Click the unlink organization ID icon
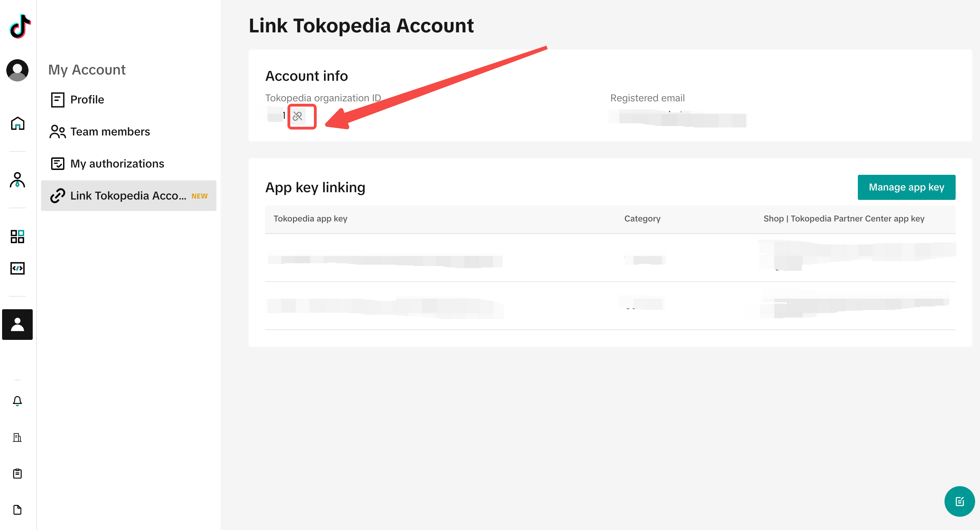Viewport: 980px width, 530px height. coord(298,116)
